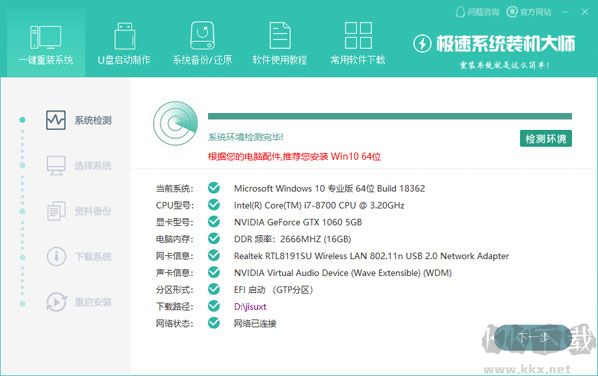The height and width of the screenshot is (376, 598).
Task: Click the check icon beside 分区形式
Action: (x=214, y=289)
